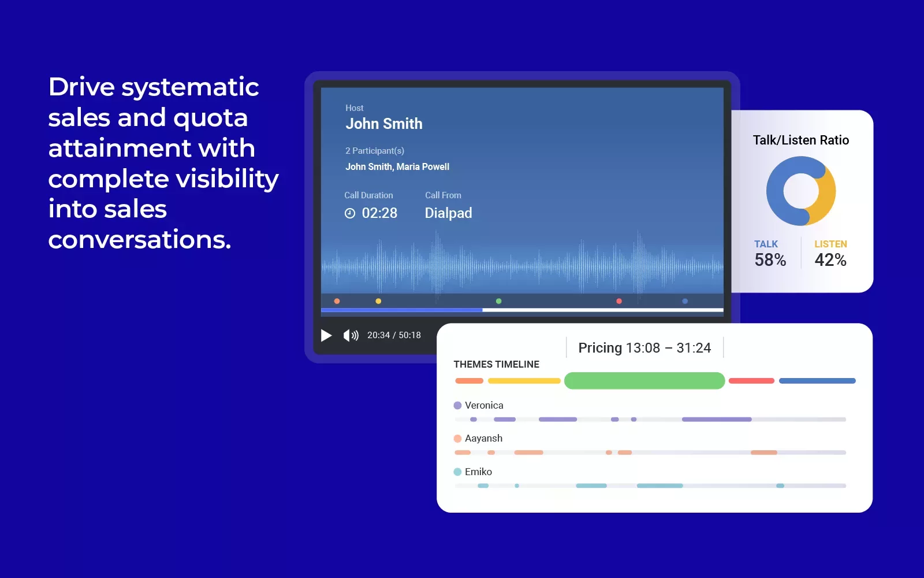
Task: Click the Call From value Dialpad
Action: pyautogui.click(x=449, y=213)
